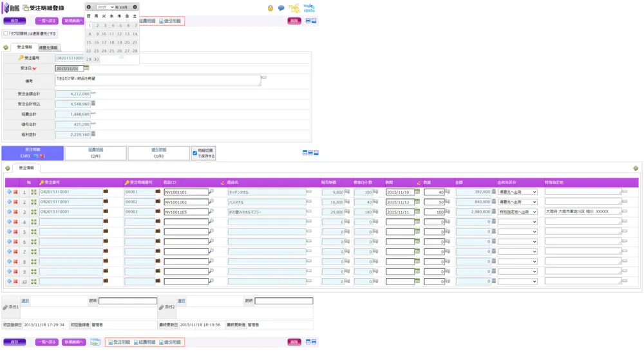Click the chat bubble icon in header

[281, 8]
